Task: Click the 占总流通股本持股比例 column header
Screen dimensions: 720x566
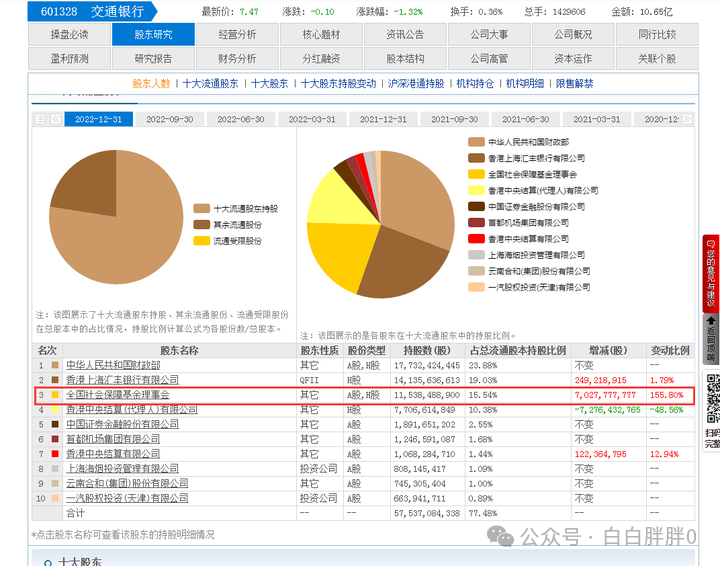Action: pos(518,351)
